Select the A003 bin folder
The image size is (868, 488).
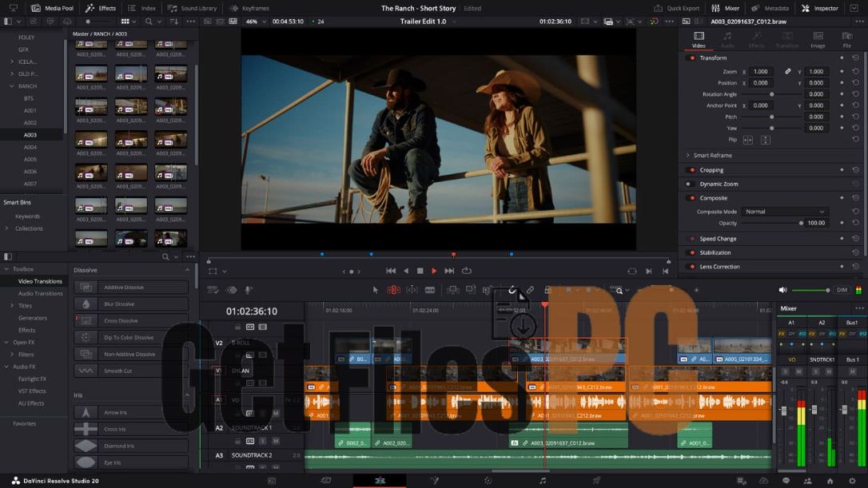coord(30,135)
